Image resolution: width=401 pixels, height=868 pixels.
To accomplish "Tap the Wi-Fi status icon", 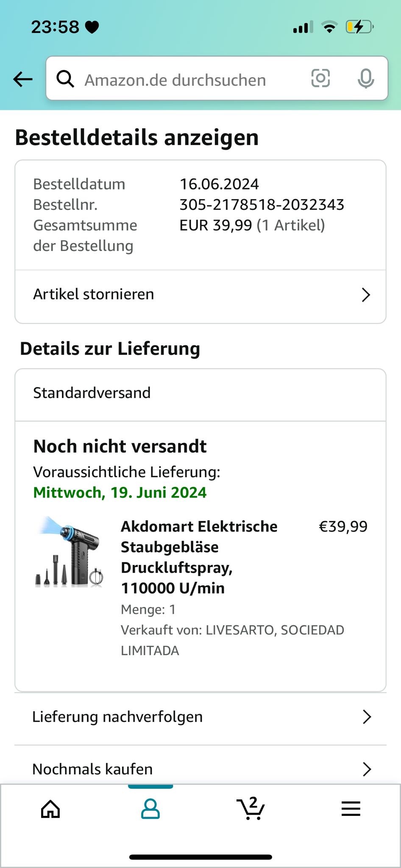I will point(329,27).
